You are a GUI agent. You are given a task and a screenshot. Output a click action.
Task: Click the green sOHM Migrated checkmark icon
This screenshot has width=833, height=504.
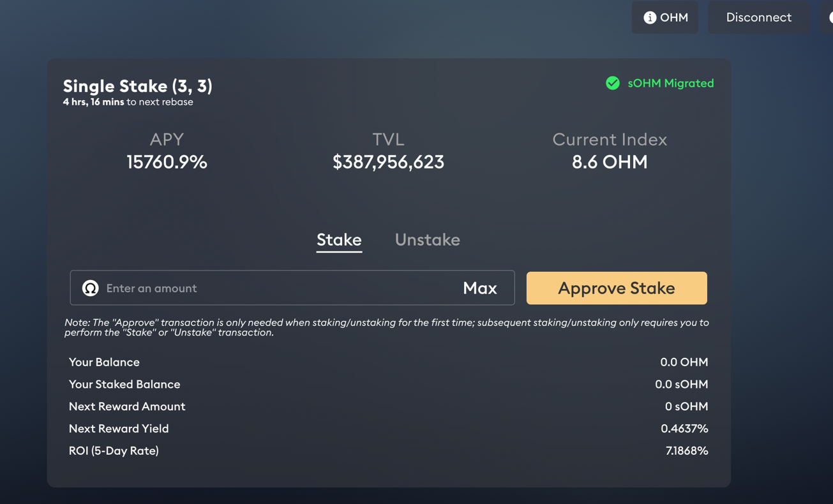tap(613, 83)
